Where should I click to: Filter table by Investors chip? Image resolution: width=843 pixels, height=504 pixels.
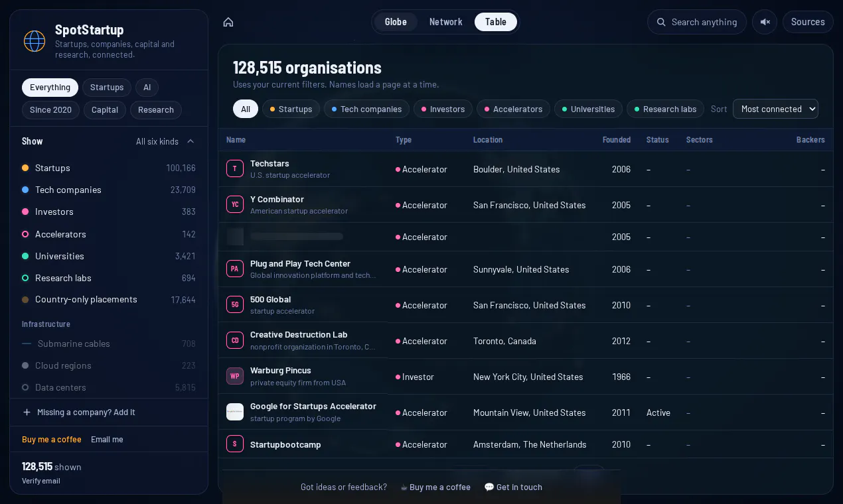click(x=443, y=109)
